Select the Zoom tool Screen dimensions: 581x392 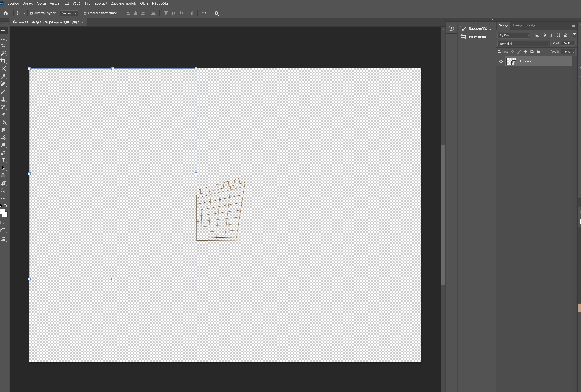pyautogui.click(x=3, y=191)
